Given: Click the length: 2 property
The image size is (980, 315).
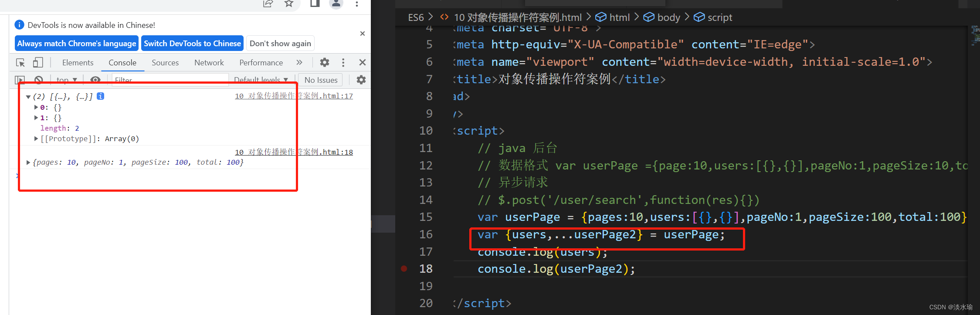Looking at the screenshot, I should click(x=60, y=128).
